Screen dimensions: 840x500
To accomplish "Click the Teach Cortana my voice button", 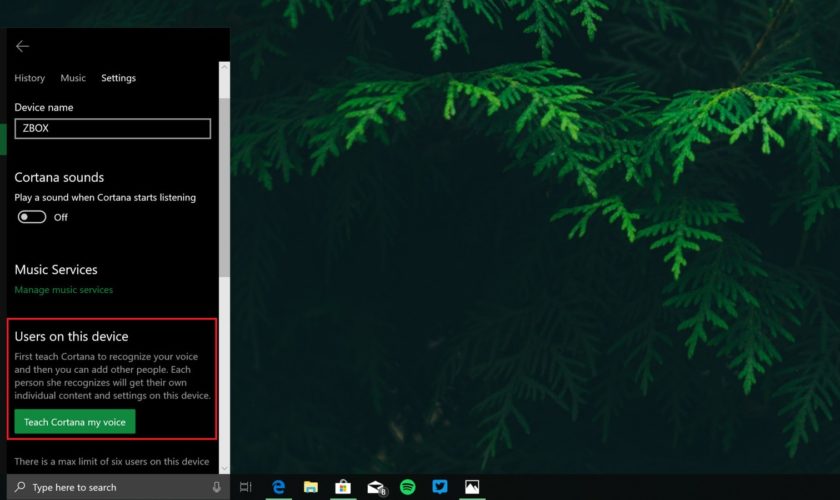I will [x=75, y=422].
